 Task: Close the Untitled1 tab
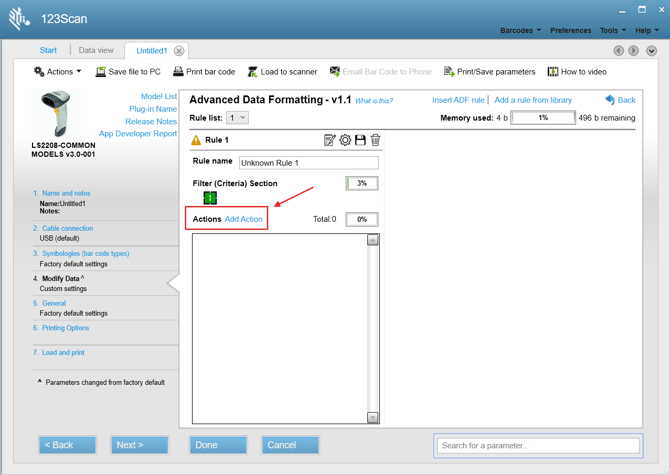coord(179,51)
